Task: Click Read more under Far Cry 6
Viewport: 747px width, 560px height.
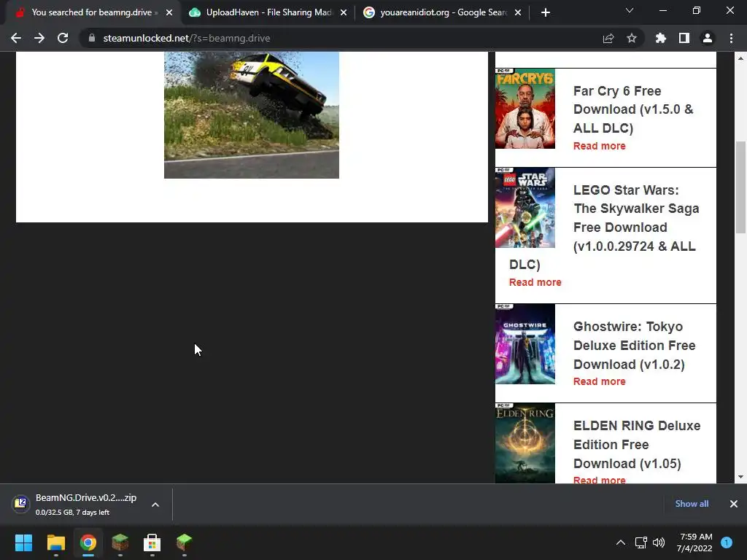Action: 600,146
